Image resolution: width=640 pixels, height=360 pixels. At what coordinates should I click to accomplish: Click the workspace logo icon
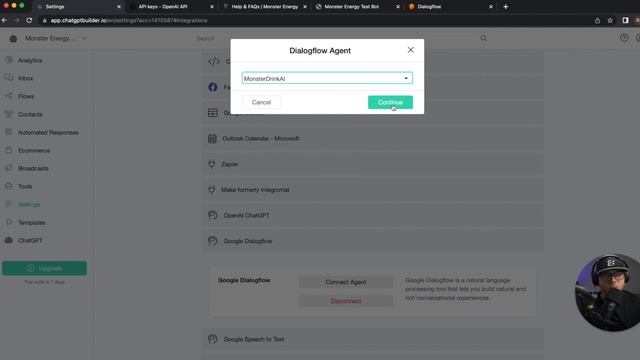13,38
